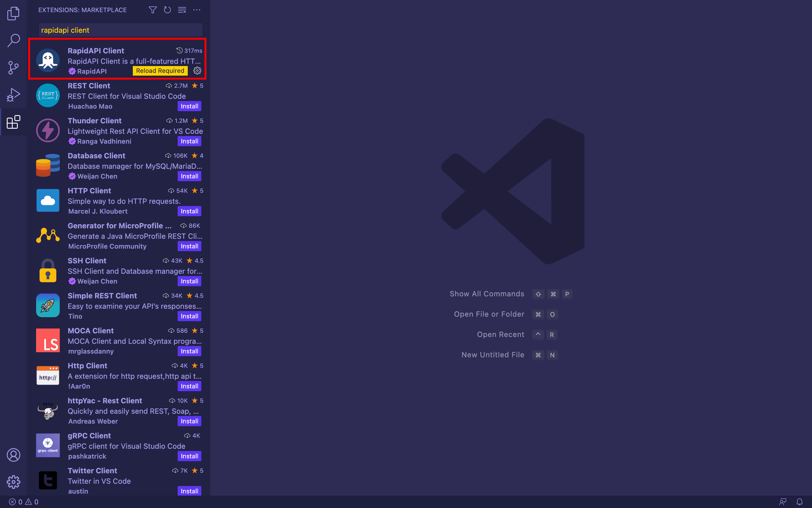Screen dimensions: 812x508
Task: Click the warnings count in status bar
Action: click(32, 502)
